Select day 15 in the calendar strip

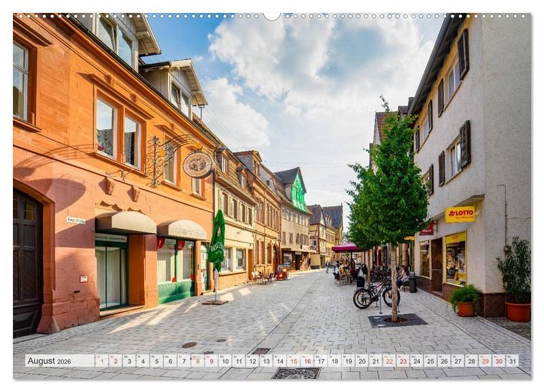coord(294,361)
